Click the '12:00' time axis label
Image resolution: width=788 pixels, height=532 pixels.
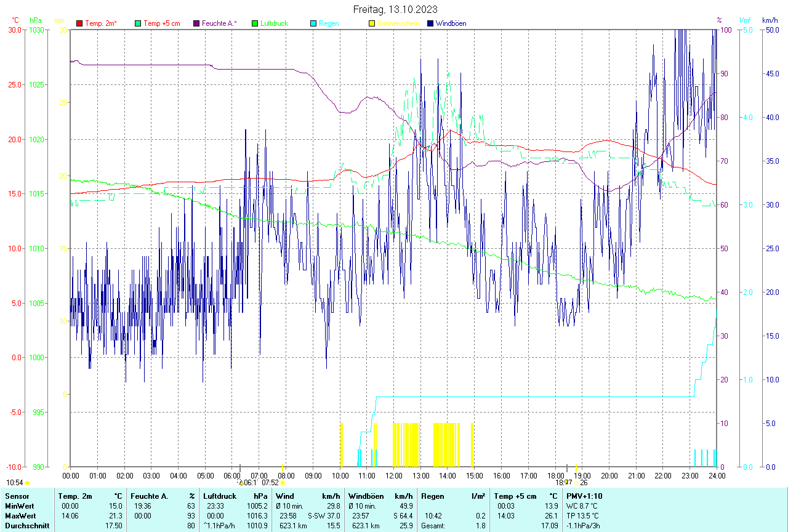tap(394, 475)
